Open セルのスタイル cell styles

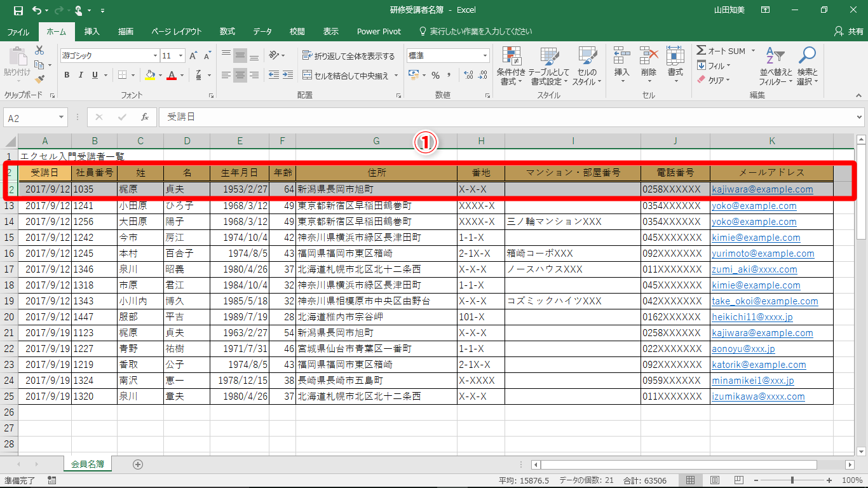[587, 65]
